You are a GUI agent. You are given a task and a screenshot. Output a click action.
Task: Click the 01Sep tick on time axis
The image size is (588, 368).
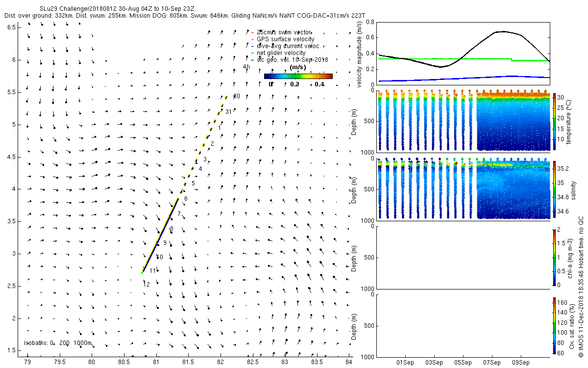point(406,363)
